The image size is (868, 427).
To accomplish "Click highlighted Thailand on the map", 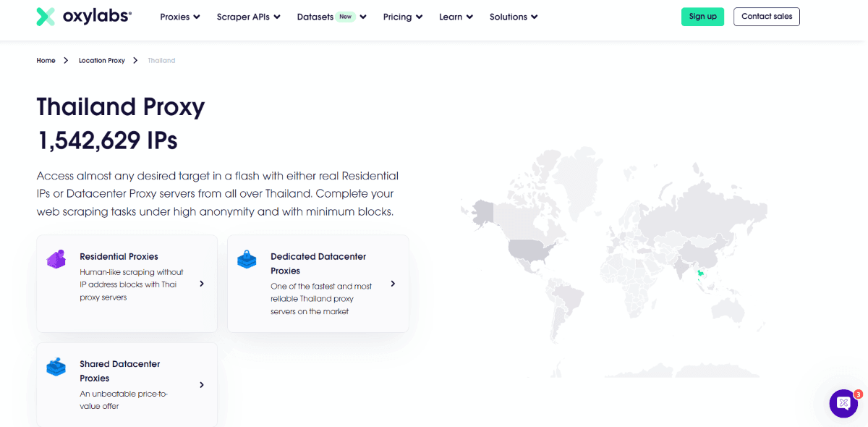I will click(x=699, y=274).
